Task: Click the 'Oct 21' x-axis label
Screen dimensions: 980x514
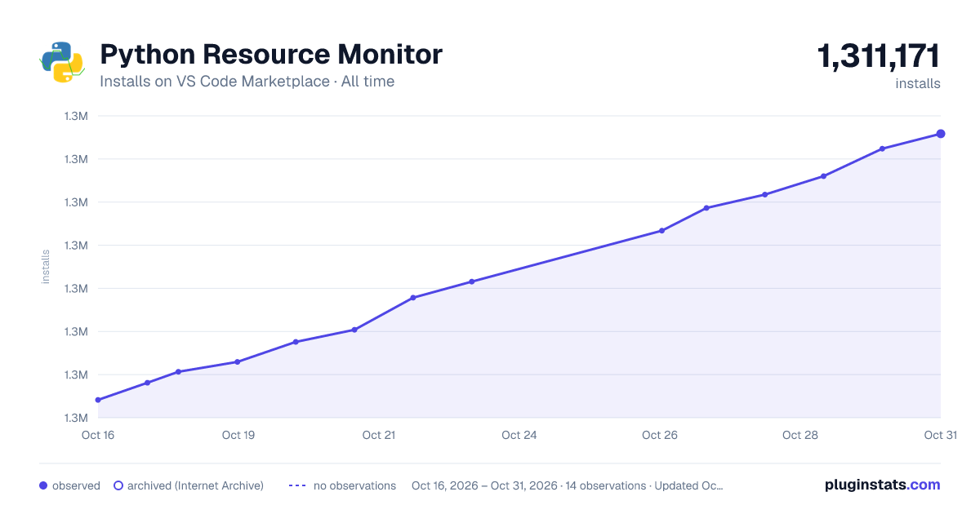Action: 379,435
